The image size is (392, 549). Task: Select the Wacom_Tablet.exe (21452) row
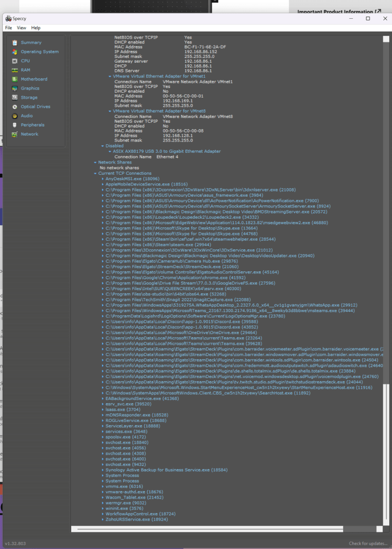[134, 498]
